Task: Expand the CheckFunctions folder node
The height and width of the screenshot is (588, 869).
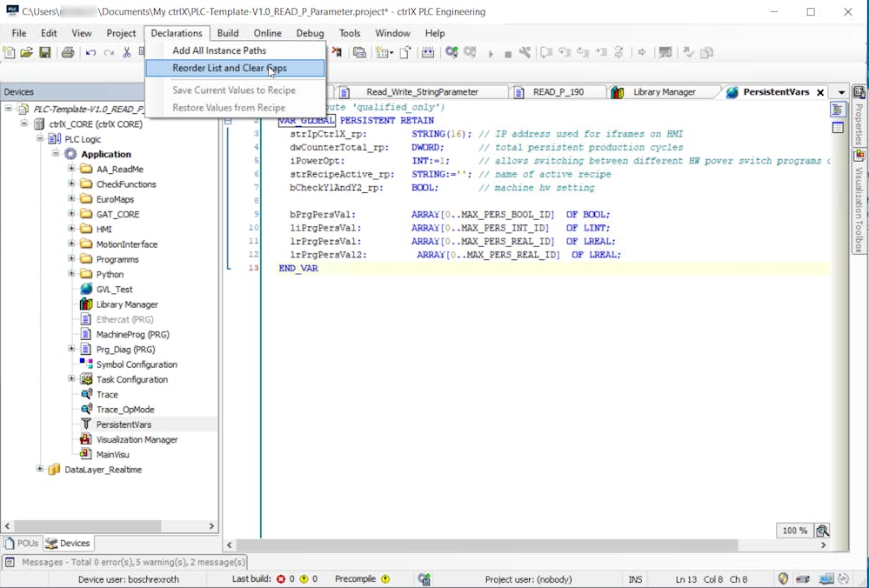Action: click(x=71, y=184)
